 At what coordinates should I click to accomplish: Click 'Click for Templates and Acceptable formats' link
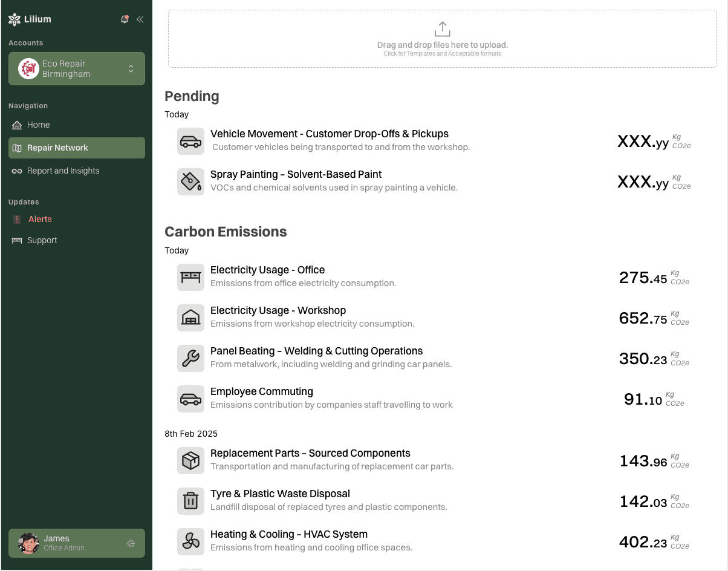[x=443, y=54]
